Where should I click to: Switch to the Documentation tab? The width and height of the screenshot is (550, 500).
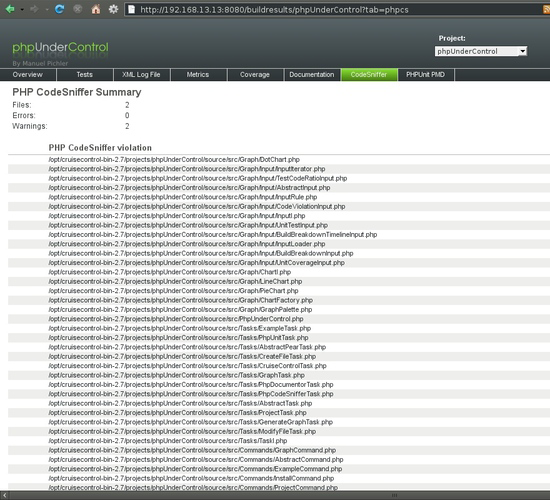[x=312, y=74]
